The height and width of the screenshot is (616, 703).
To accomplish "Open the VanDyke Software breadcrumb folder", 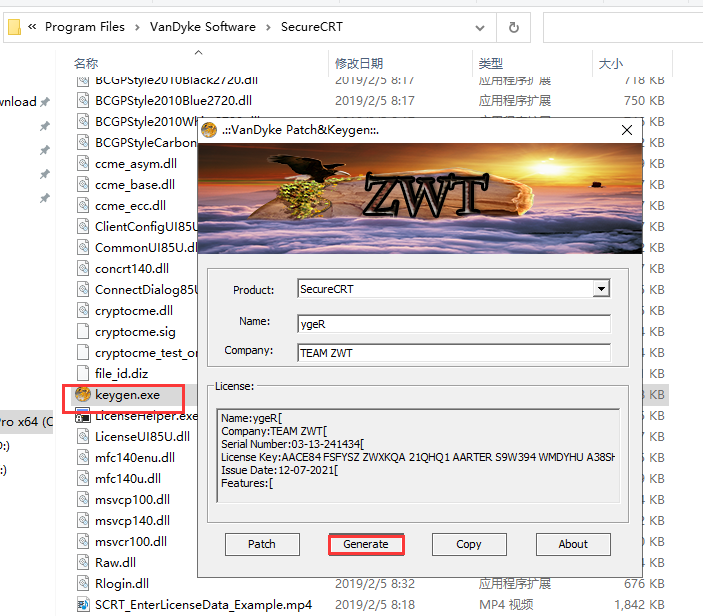I will [202, 27].
